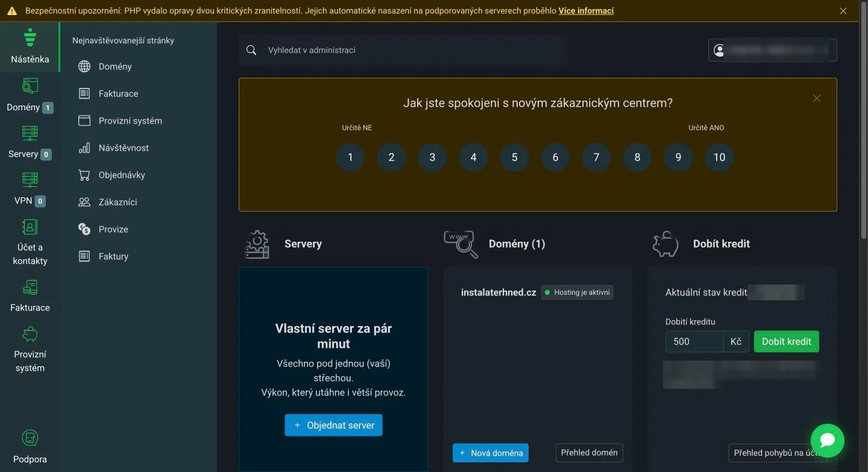Click the Objednat server button
The height and width of the screenshot is (472, 868).
point(333,425)
